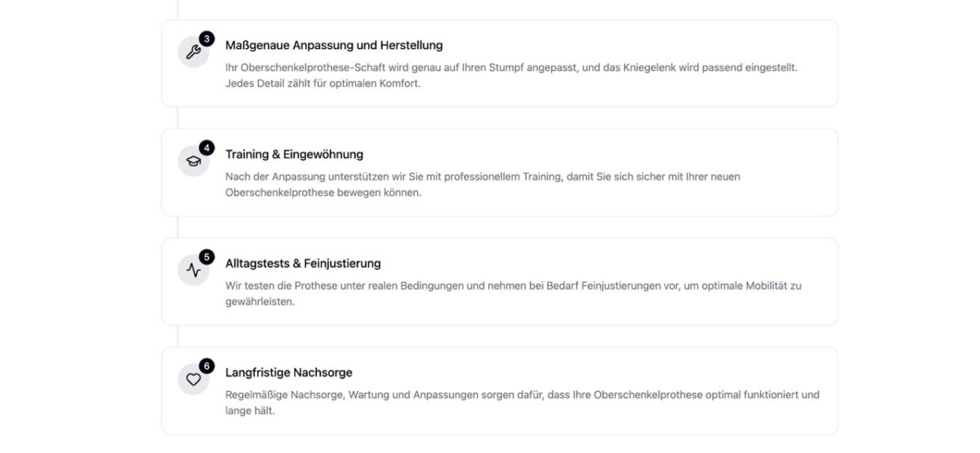Click the heading "Maßgenaue Anpassung und Herstellung"
Image resolution: width=980 pixels, height=453 pixels.
(x=334, y=46)
